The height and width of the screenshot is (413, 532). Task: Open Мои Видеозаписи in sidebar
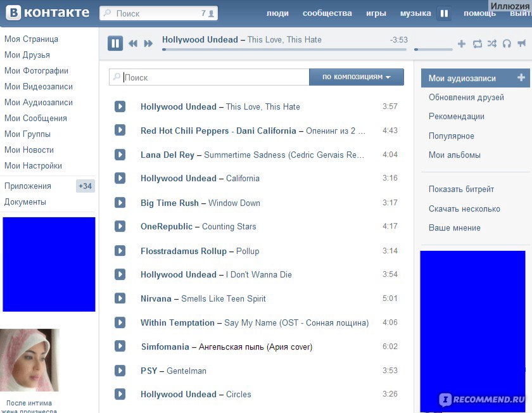(x=39, y=87)
